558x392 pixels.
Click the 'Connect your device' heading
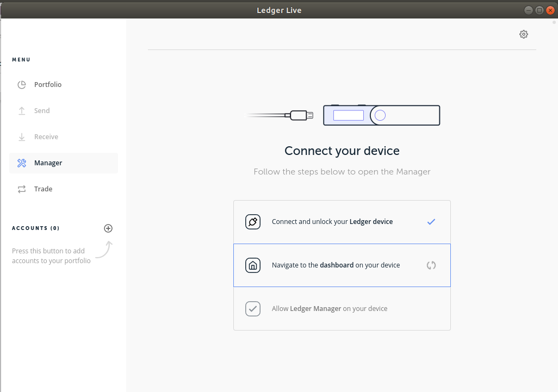pos(342,151)
